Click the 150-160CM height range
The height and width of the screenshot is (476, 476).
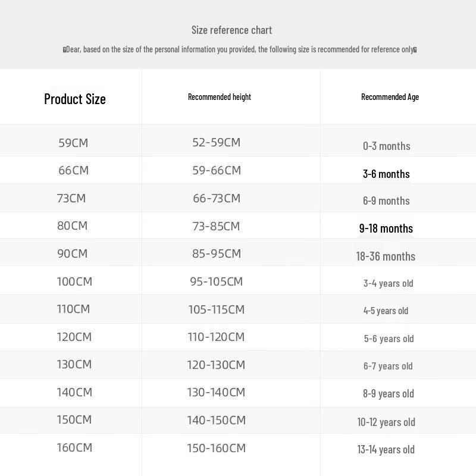click(216, 448)
